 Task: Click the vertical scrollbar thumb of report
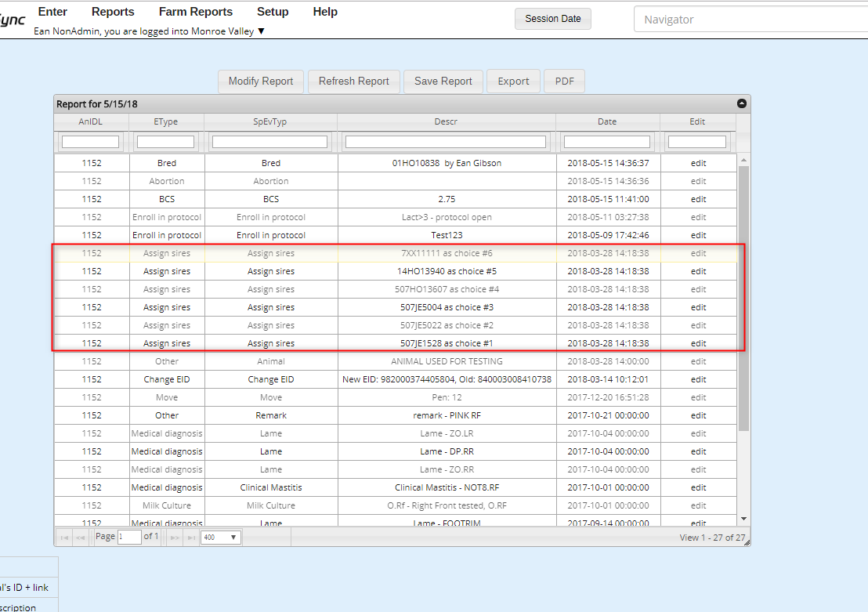[743, 299]
